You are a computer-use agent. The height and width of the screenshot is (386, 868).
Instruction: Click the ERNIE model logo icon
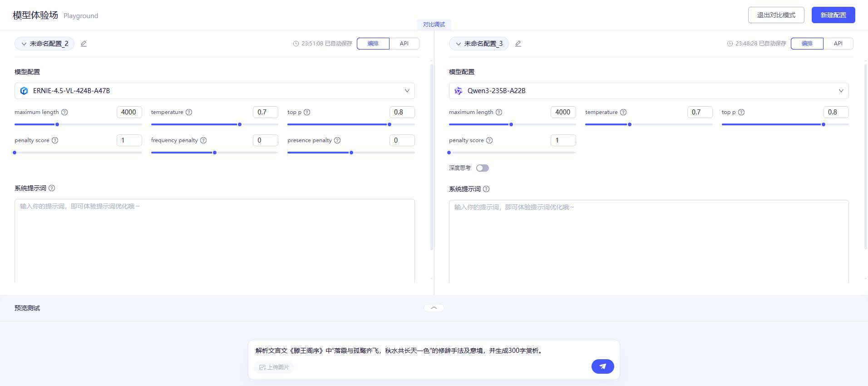pos(24,91)
